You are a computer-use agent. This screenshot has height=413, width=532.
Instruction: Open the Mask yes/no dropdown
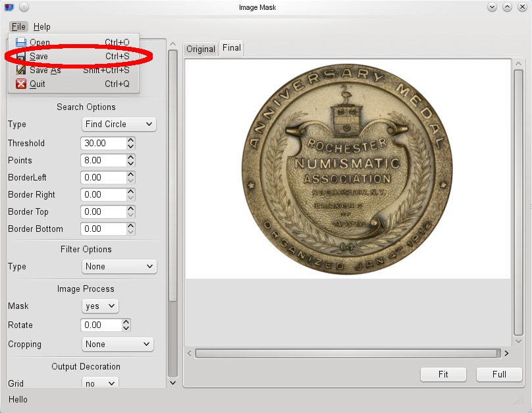pos(100,306)
